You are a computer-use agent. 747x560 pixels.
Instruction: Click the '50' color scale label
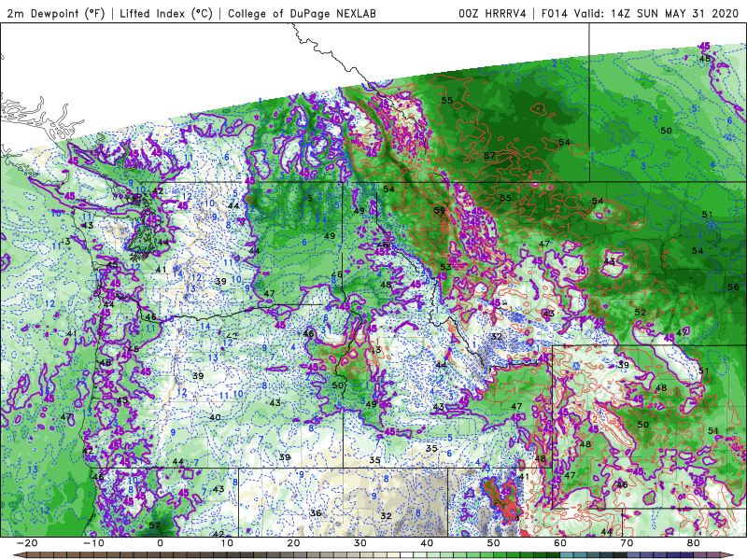(x=494, y=543)
